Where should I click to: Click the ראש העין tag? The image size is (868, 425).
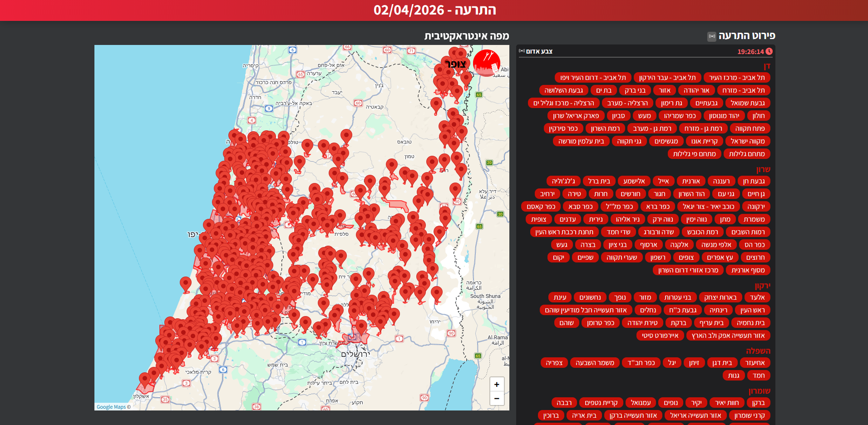[752, 310]
